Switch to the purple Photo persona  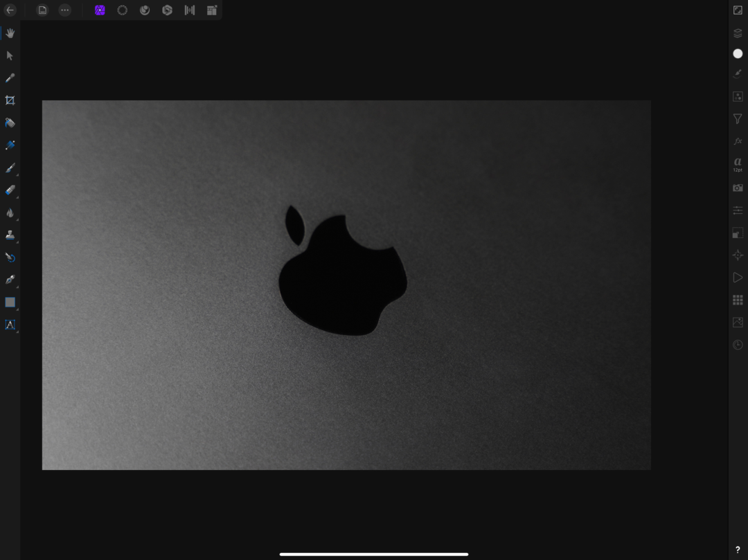click(x=100, y=10)
